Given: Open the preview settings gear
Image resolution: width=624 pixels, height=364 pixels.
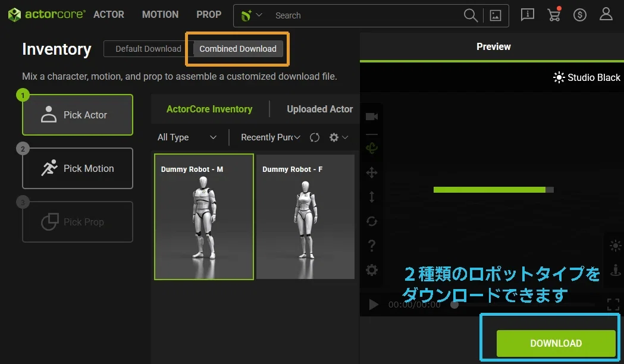Looking at the screenshot, I should click(372, 270).
